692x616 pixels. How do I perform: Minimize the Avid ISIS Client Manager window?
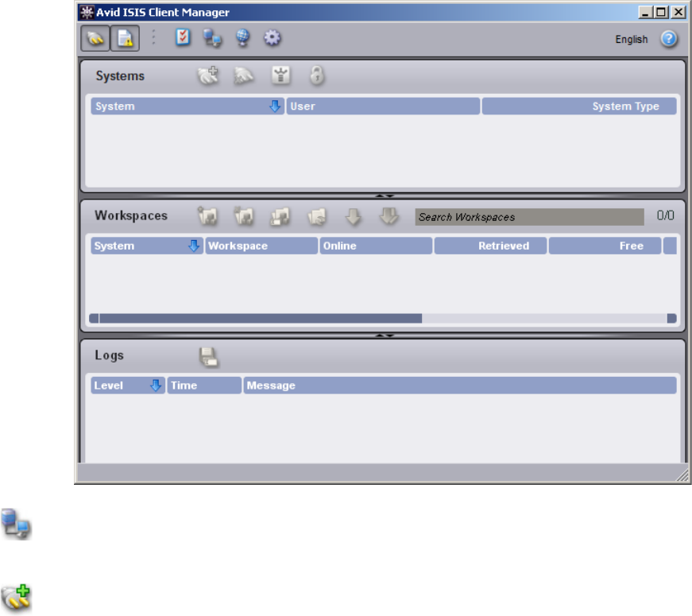[x=645, y=13]
